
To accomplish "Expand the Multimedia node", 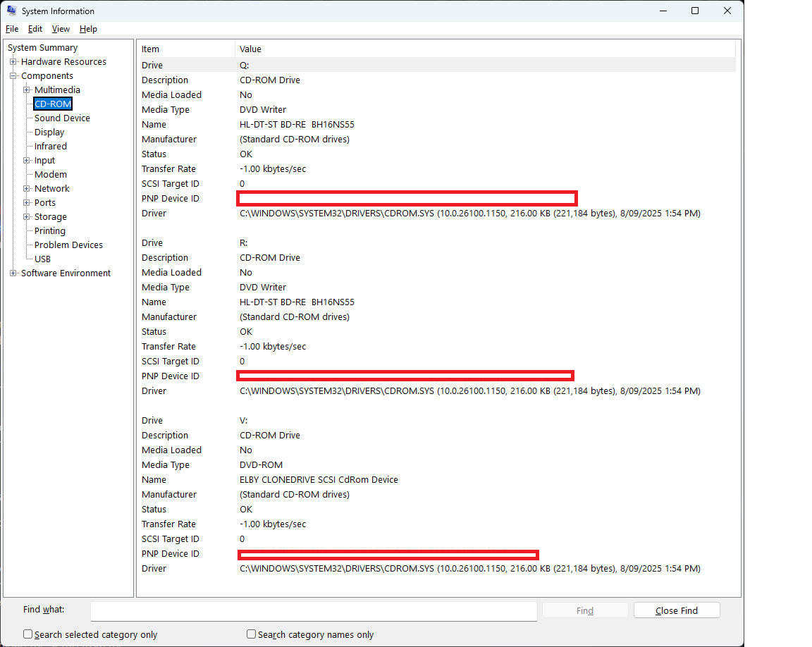I will pos(26,90).
